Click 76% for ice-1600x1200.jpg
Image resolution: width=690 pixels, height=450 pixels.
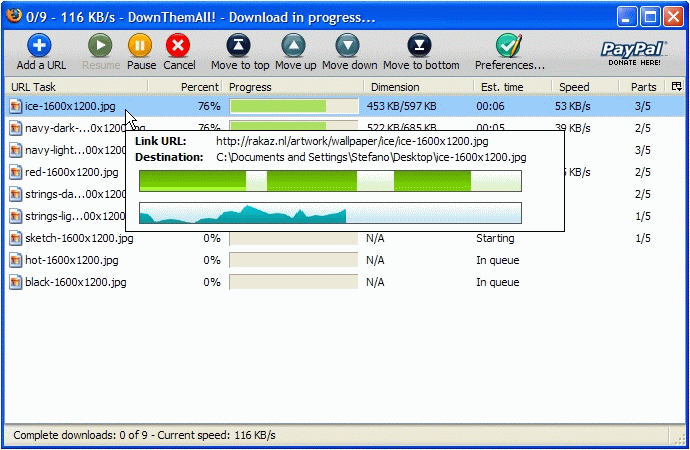point(209,106)
